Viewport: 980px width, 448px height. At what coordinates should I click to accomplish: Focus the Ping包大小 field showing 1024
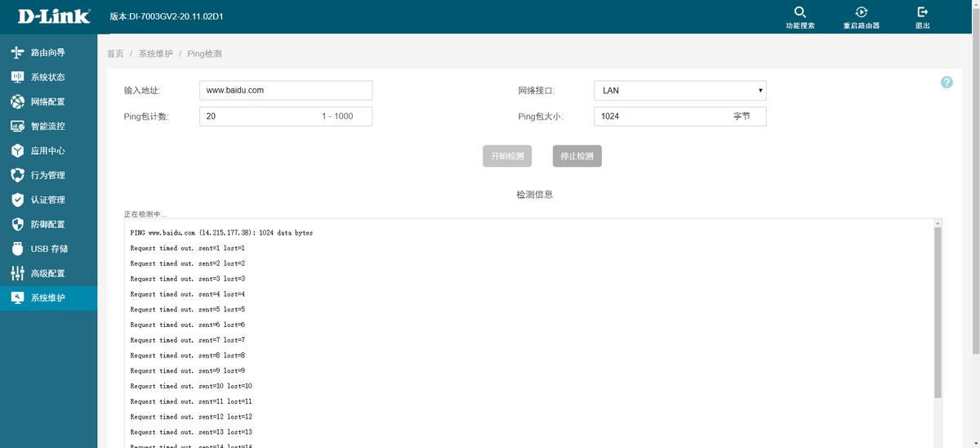click(680, 116)
